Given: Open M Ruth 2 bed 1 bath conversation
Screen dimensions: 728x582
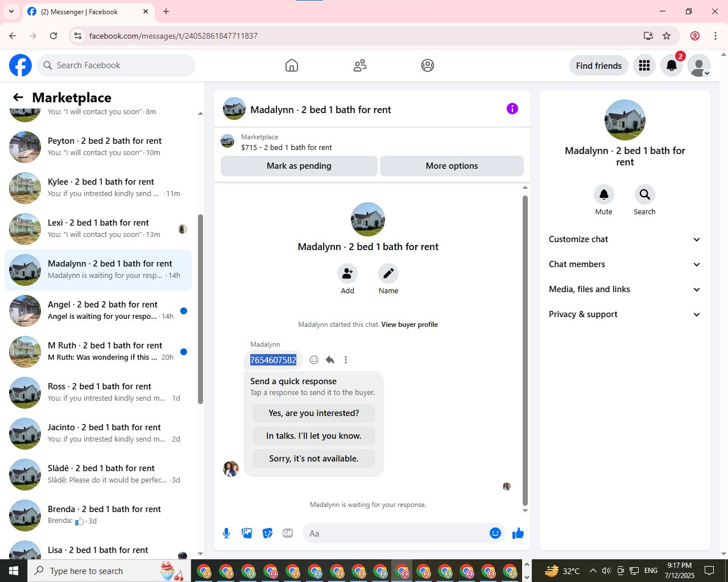Looking at the screenshot, I should pyautogui.click(x=98, y=351).
